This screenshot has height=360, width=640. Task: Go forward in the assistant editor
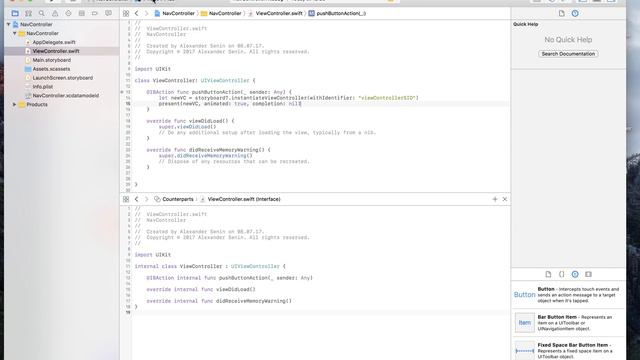coord(146,199)
